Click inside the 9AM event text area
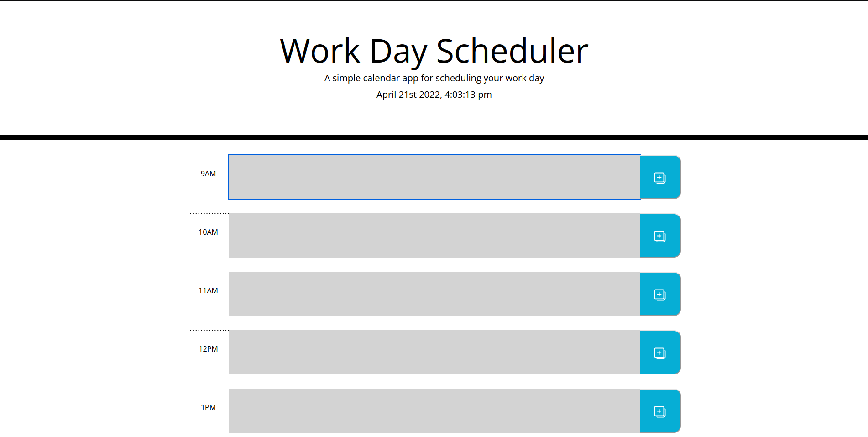The image size is (868, 437). (434, 177)
